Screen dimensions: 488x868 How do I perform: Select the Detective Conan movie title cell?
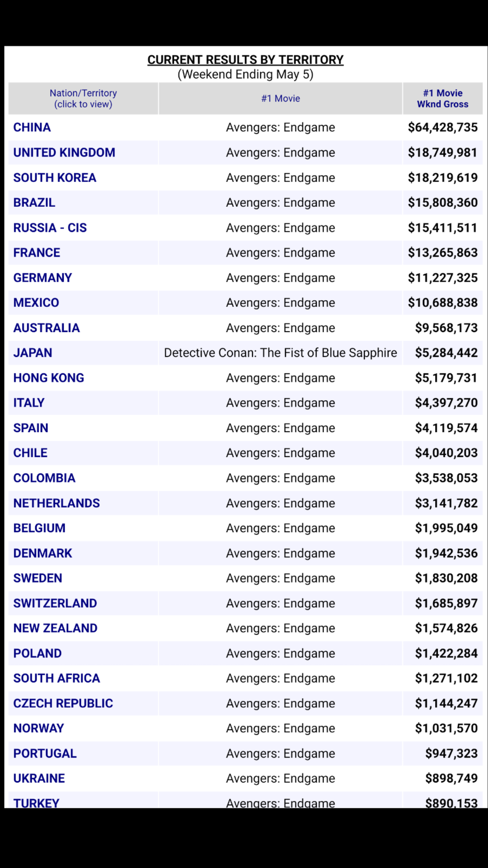pyautogui.click(x=281, y=353)
